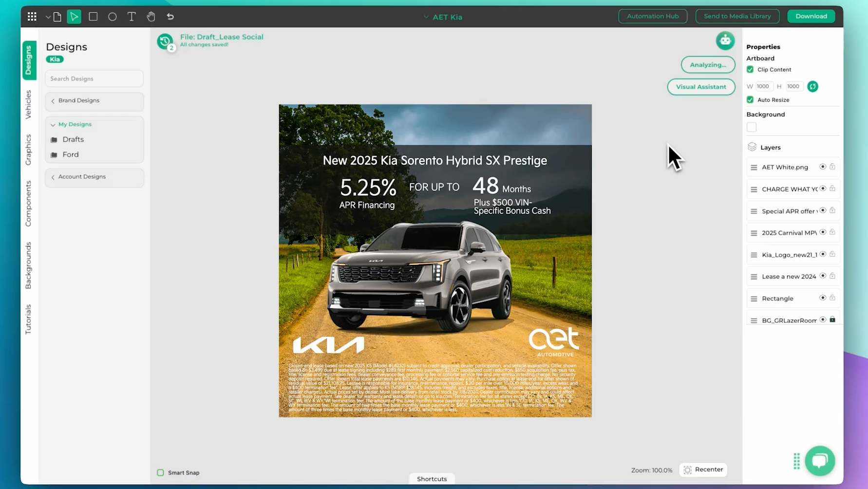Viewport: 868px width, 489px height.
Task: Open the apps grid menu
Action: point(32,17)
